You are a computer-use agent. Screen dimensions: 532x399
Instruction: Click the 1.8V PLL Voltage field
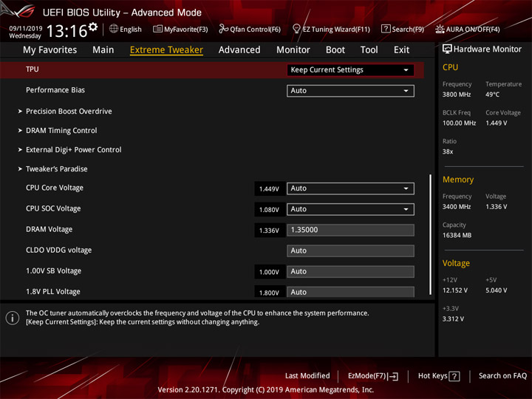tap(350, 292)
